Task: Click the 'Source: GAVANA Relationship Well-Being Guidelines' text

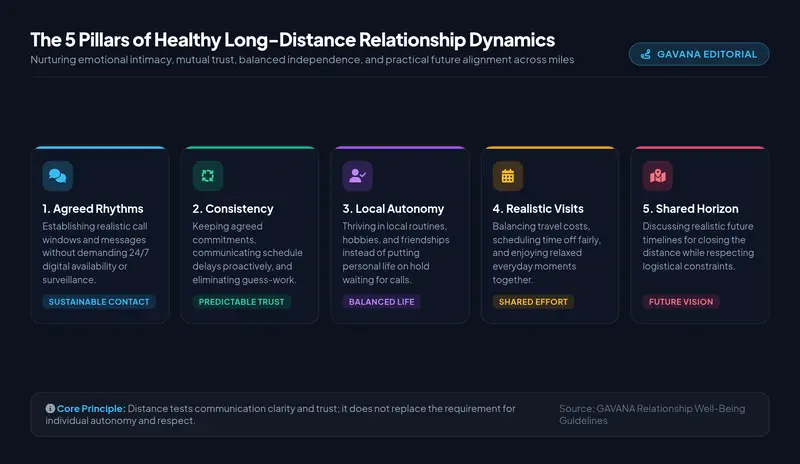Action: 652,414
